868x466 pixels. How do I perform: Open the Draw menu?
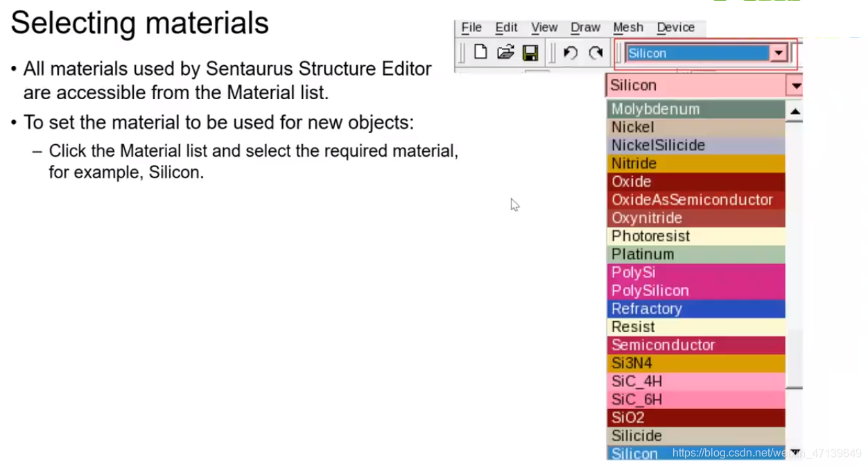585,27
